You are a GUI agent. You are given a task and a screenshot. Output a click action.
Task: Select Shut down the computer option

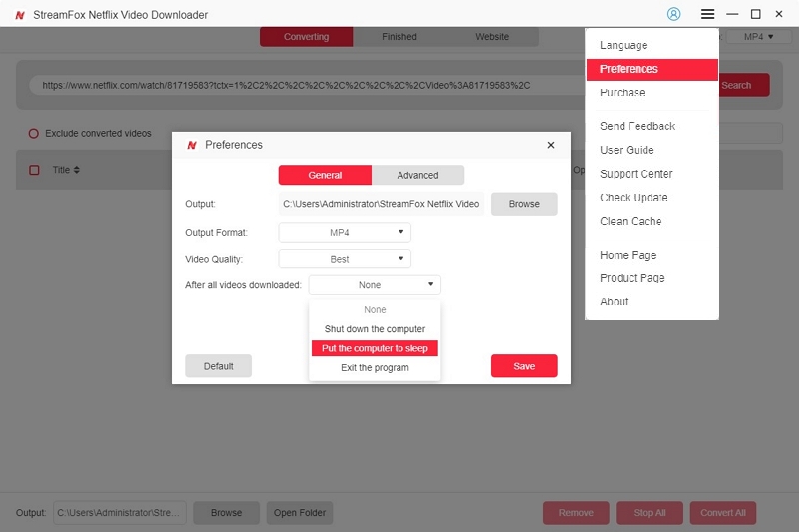pos(375,329)
